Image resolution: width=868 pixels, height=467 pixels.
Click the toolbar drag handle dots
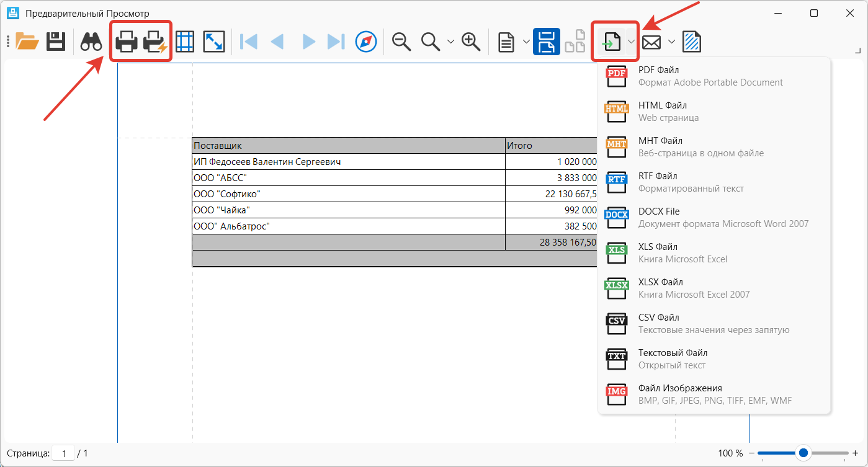tap(8, 42)
